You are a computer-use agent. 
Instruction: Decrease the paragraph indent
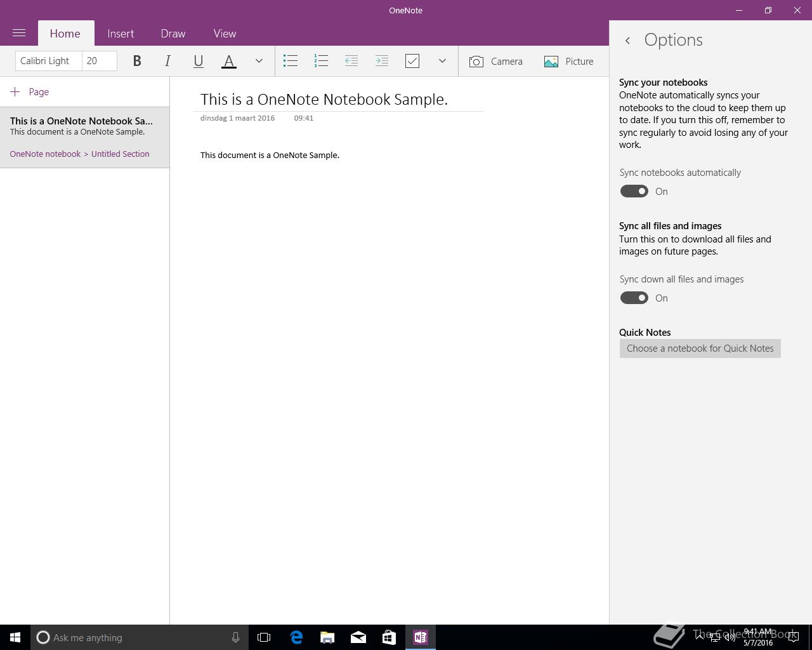351,61
